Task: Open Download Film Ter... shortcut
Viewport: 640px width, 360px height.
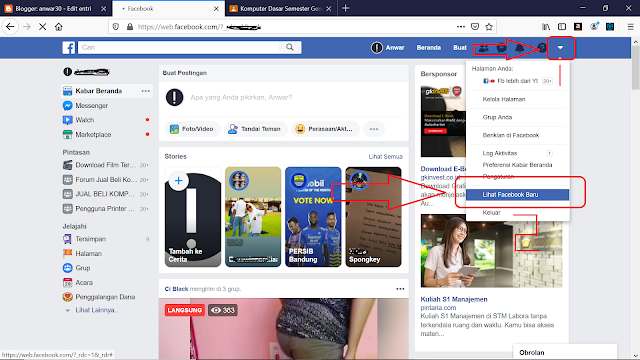Action: 105,165
